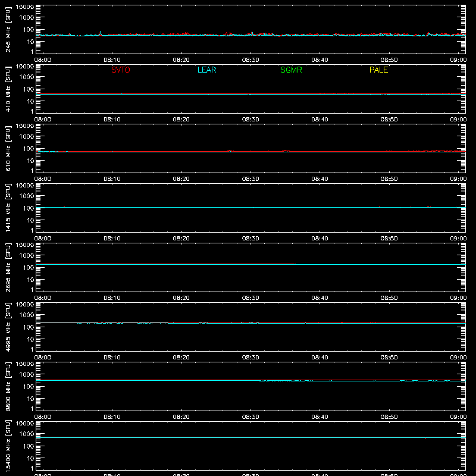Click 09:00 time label under 245 MHz plot

458,60
